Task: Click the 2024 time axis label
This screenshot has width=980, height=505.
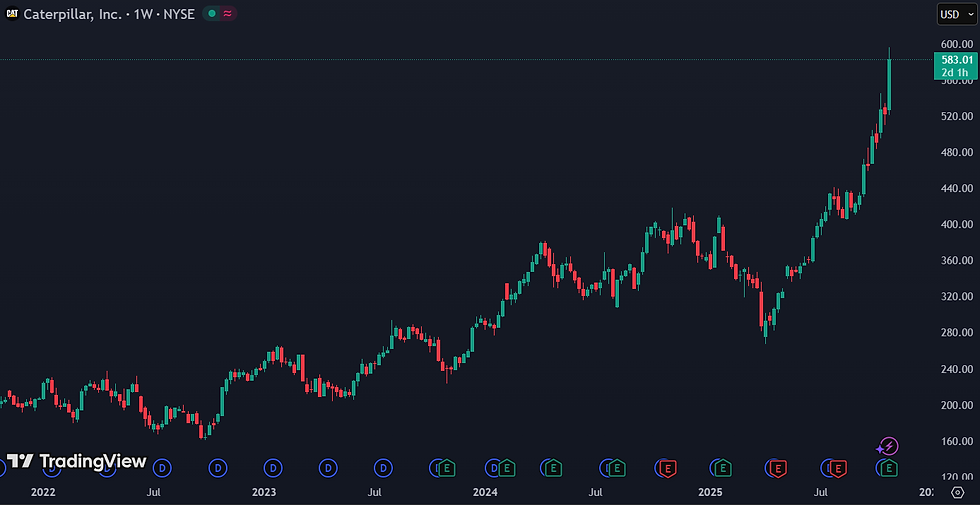Action: tap(485, 492)
